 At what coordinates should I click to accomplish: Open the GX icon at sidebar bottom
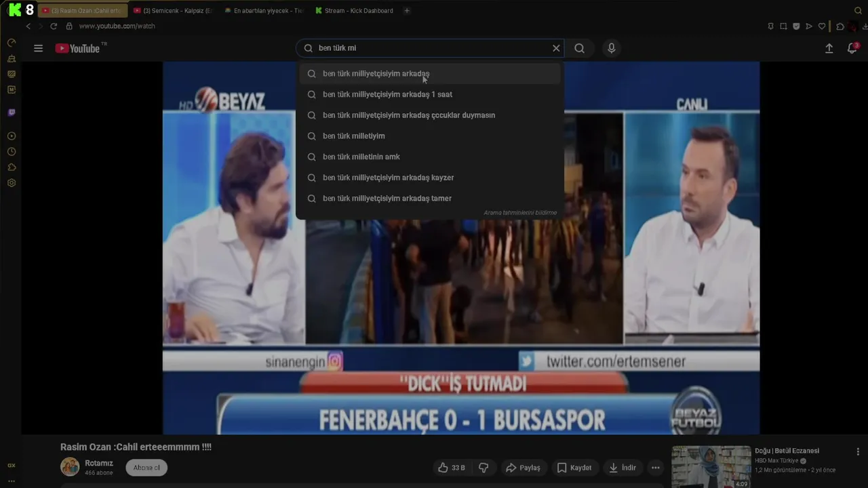pyautogui.click(x=12, y=466)
